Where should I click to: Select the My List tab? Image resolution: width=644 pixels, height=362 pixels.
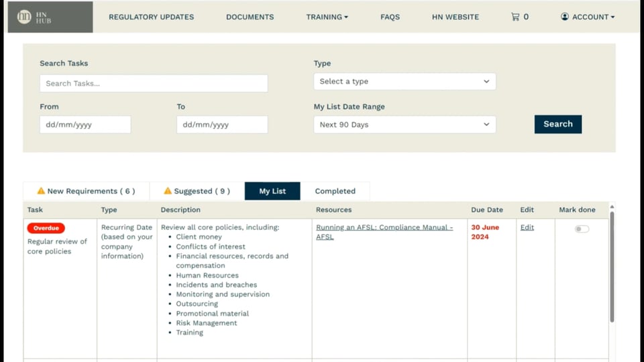coord(272,191)
